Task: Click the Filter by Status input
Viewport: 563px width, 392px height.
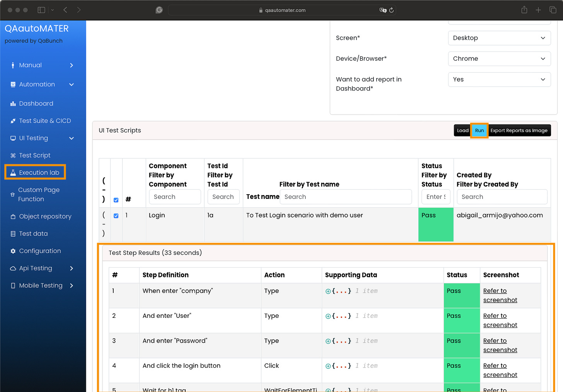Action: click(436, 197)
